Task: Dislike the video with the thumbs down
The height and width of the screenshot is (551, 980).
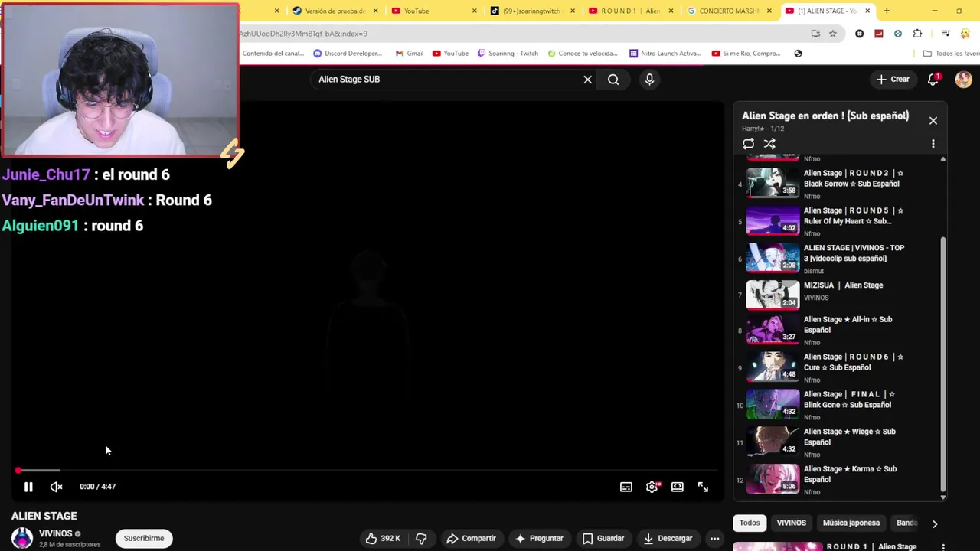Action: 421,539
